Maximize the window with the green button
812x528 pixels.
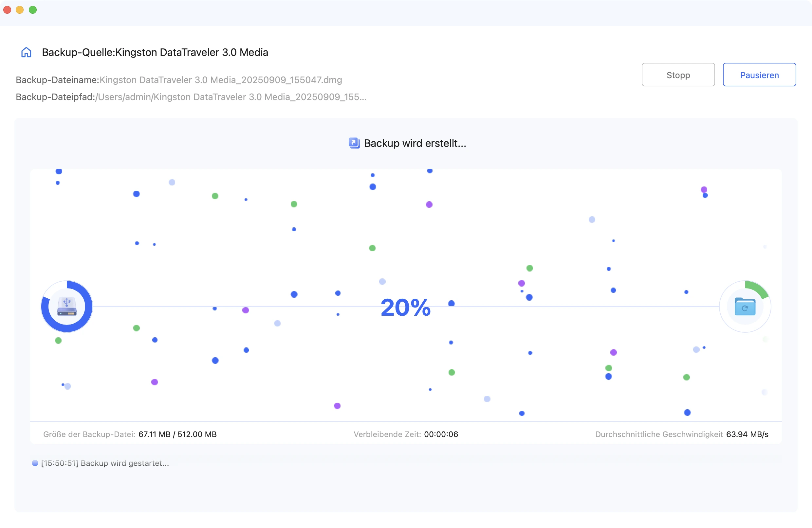pos(33,10)
